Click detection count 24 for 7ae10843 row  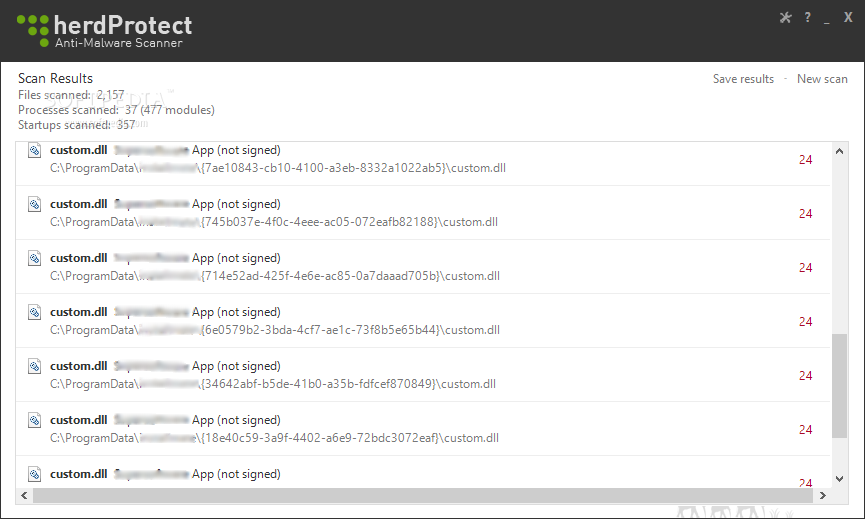[805, 160]
